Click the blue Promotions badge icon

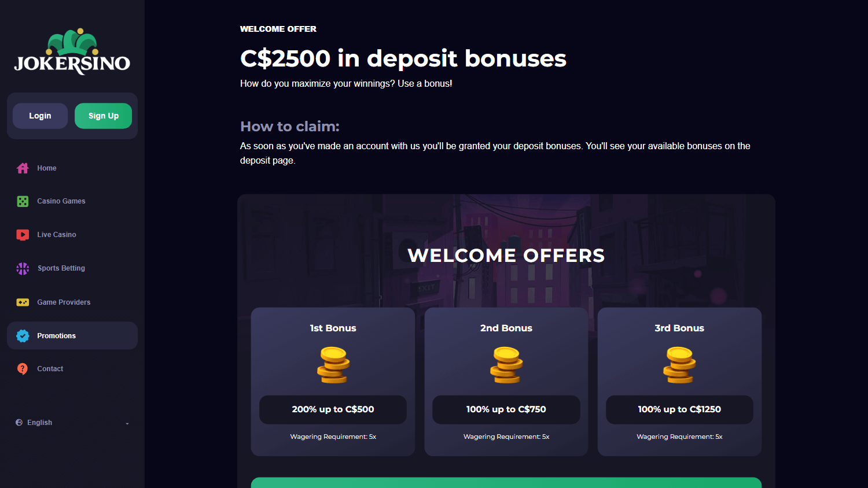[x=23, y=336]
